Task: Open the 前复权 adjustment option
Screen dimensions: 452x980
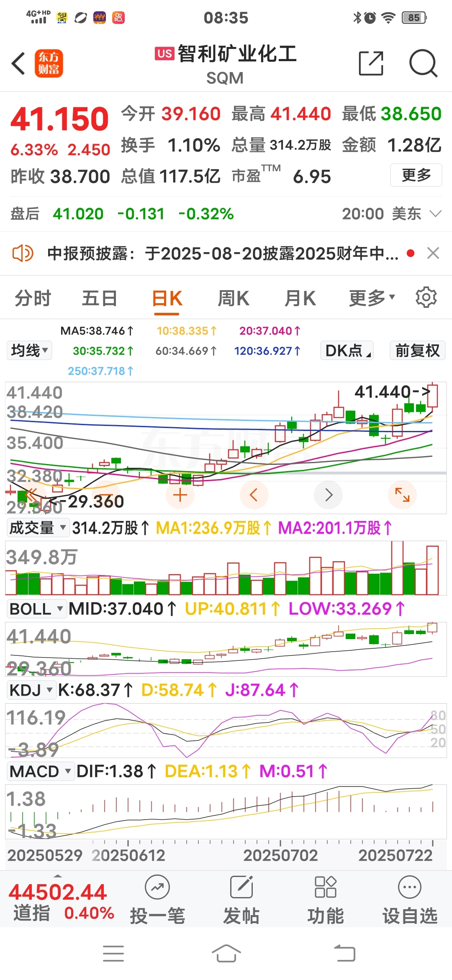Action: click(417, 350)
